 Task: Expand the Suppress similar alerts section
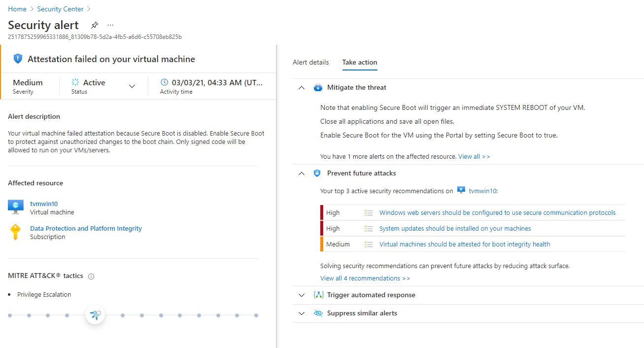point(301,313)
